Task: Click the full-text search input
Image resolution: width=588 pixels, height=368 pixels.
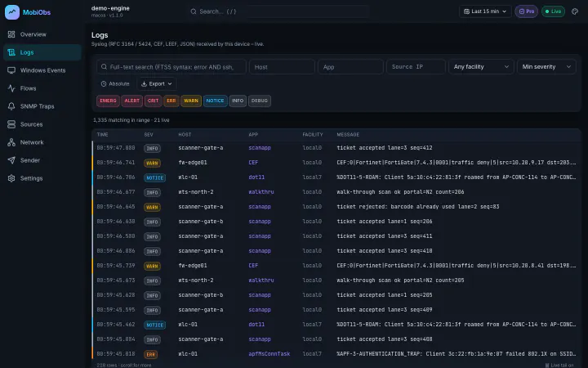Action: pyautogui.click(x=171, y=67)
